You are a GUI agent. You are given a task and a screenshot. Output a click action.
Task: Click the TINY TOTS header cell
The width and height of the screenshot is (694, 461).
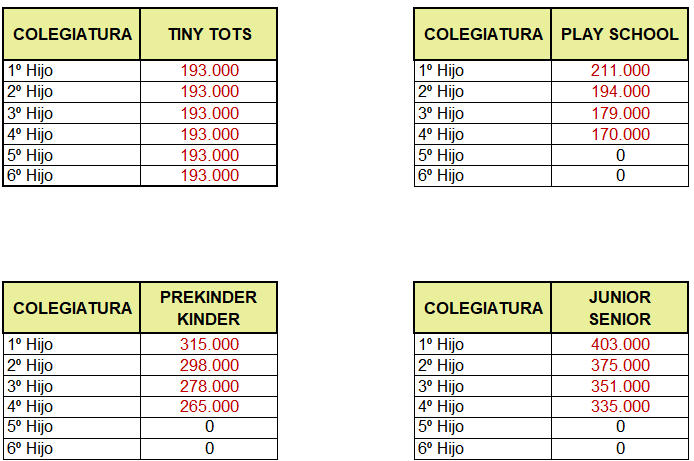(x=209, y=34)
